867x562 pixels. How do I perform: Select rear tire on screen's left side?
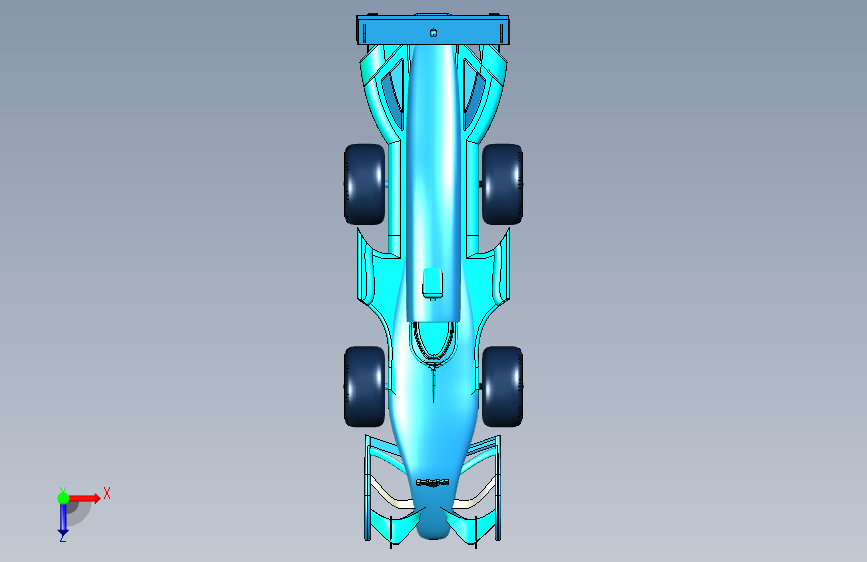(364, 184)
